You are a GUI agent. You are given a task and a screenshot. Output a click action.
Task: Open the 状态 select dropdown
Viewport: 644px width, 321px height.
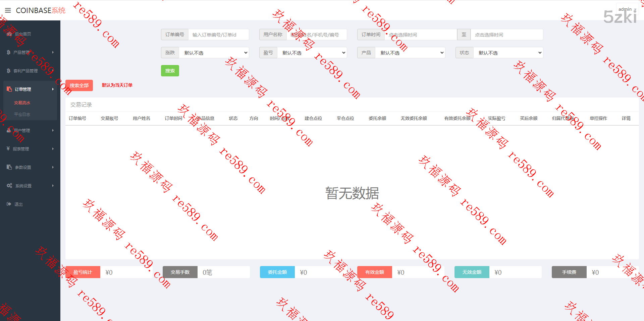click(x=508, y=53)
